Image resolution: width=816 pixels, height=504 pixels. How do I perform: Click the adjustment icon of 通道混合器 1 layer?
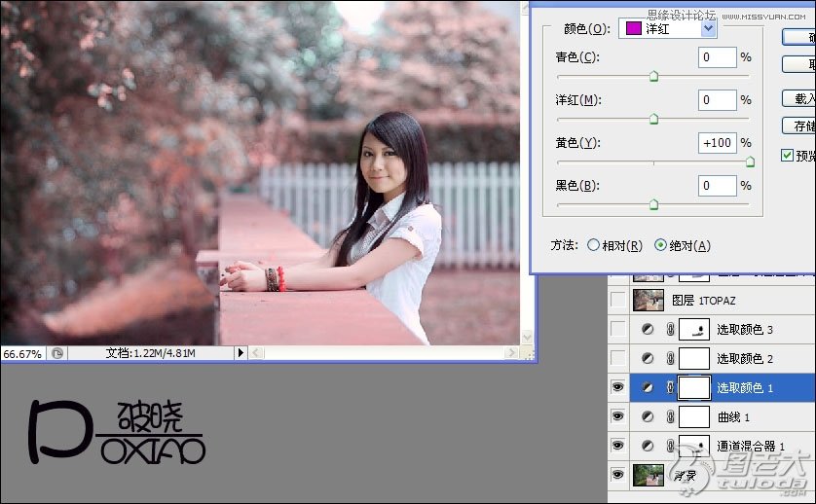point(648,446)
